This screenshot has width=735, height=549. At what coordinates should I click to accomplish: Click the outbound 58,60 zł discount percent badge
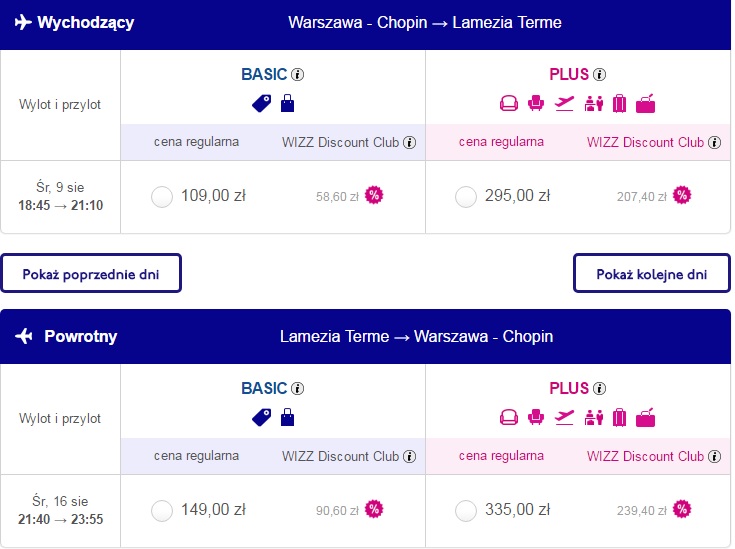pyautogui.click(x=374, y=195)
